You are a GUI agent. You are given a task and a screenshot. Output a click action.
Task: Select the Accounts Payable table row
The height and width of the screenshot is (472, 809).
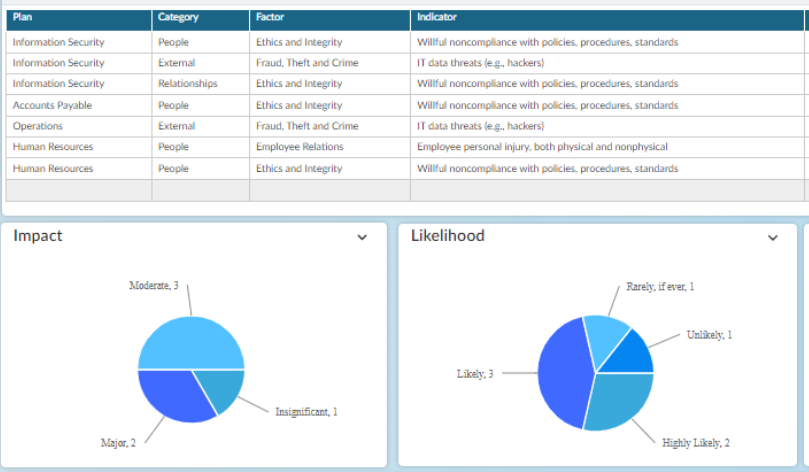(405, 105)
